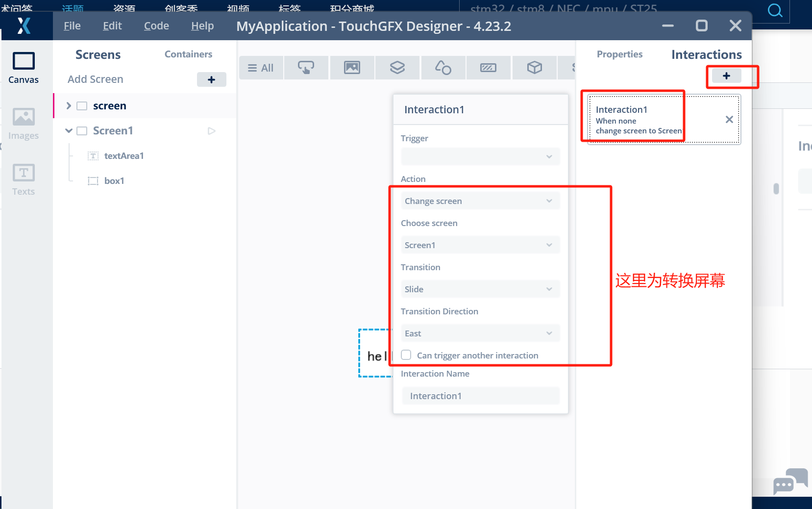
Task: Click the textArea1 widget icon in the tree
Action: point(93,156)
